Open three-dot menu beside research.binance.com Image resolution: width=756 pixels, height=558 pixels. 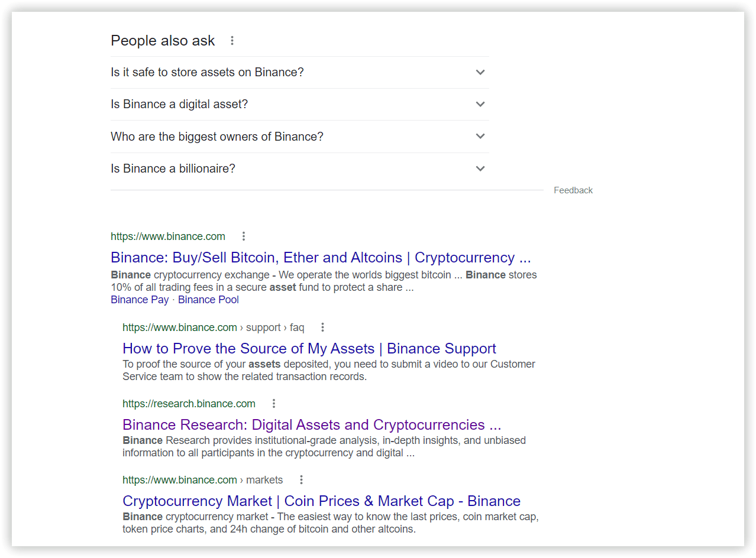click(273, 404)
